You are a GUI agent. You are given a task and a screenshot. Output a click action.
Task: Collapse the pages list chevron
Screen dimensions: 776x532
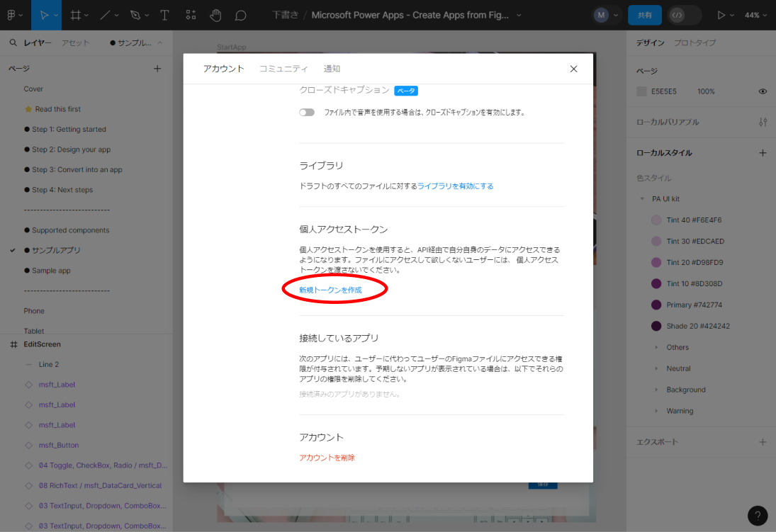pyautogui.click(x=160, y=43)
